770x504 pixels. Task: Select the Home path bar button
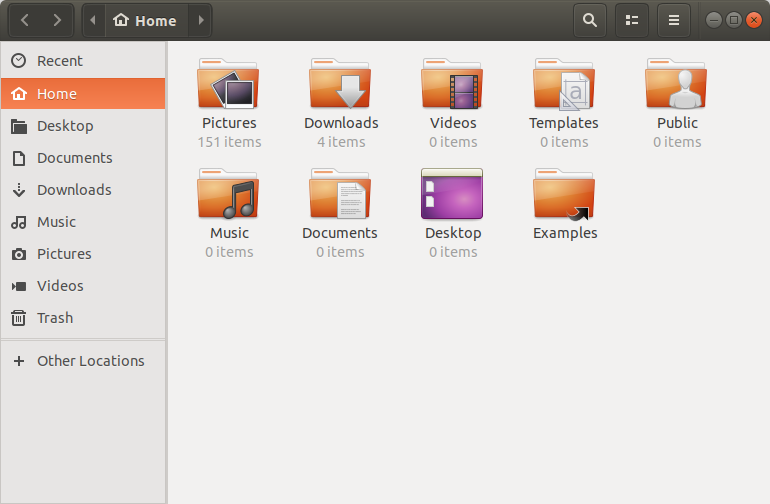point(146,20)
